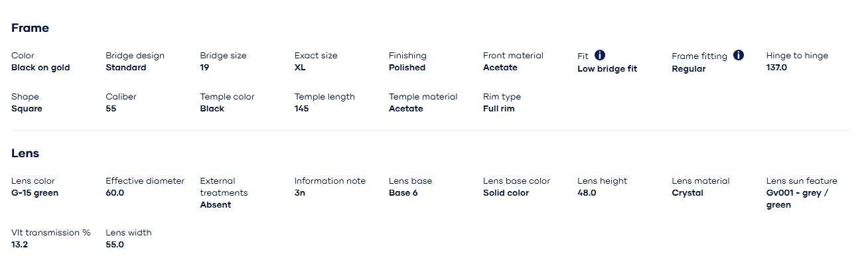
Task: Click the 'Full rim' rim type value
Action: pos(498,109)
